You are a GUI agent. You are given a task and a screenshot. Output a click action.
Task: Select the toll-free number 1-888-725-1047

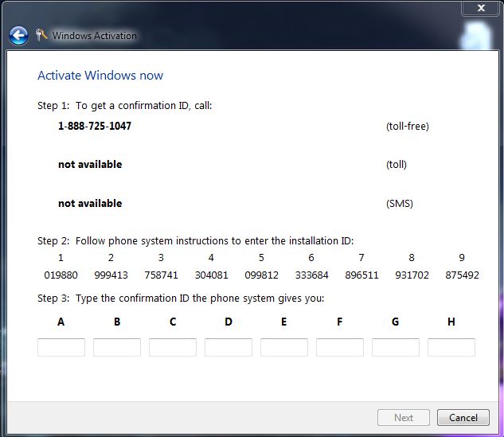pyautogui.click(x=95, y=126)
